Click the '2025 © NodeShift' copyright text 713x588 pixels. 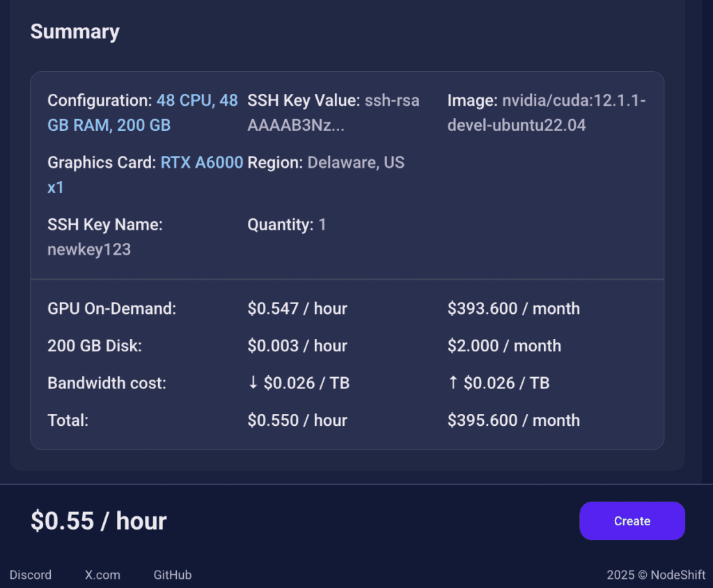(x=656, y=575)
